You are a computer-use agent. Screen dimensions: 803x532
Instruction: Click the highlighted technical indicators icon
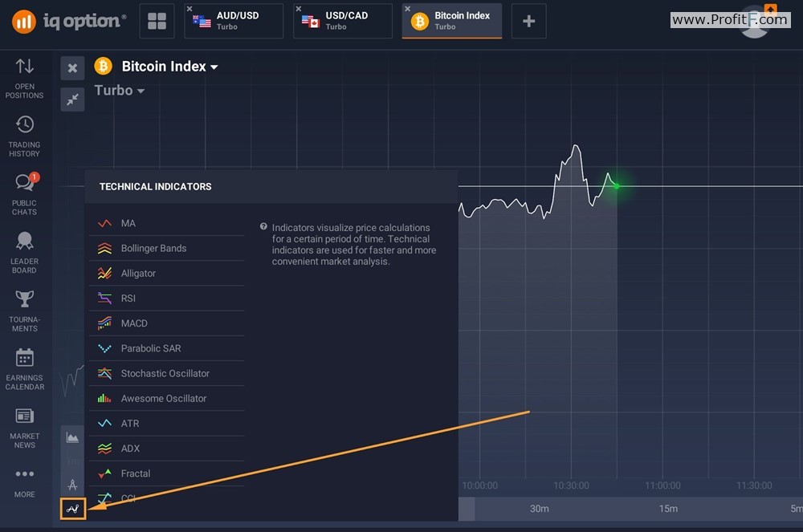(73, 509)
